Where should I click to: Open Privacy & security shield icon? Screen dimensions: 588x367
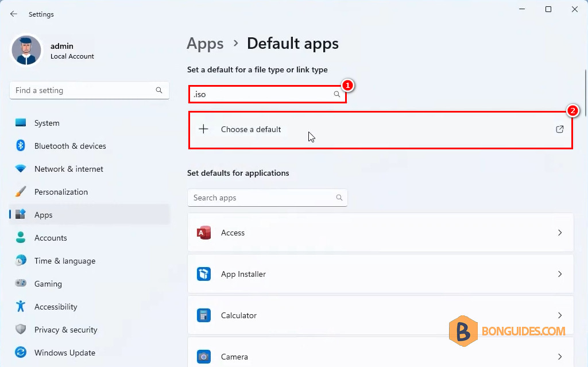point(21,329)
